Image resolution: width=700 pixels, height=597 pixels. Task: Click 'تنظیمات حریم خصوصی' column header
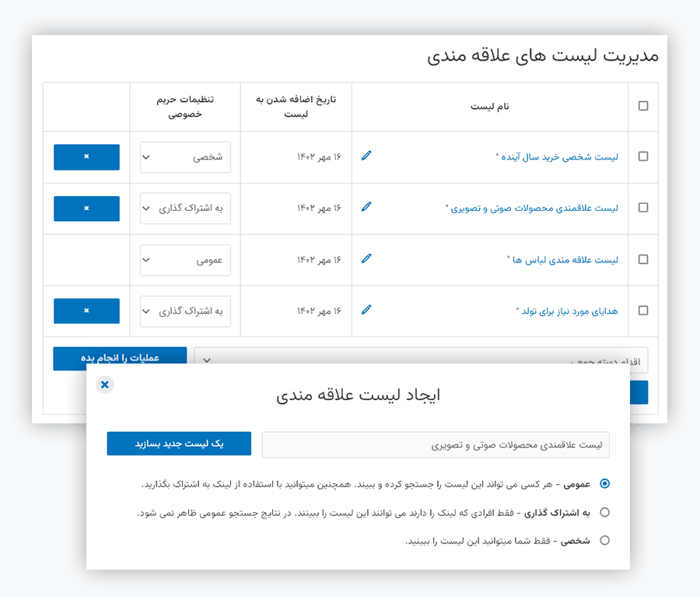tap(185, 107)
